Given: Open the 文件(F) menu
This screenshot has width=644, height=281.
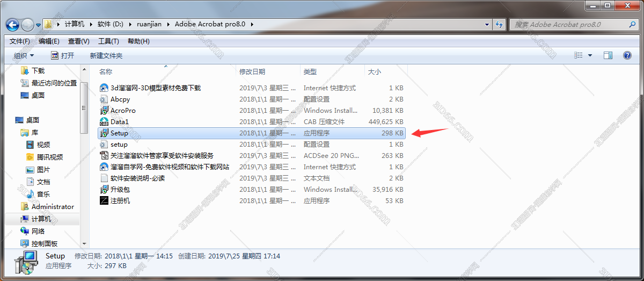Looking at the screenshot, I should pyautogui.click(x=20, y=41).
